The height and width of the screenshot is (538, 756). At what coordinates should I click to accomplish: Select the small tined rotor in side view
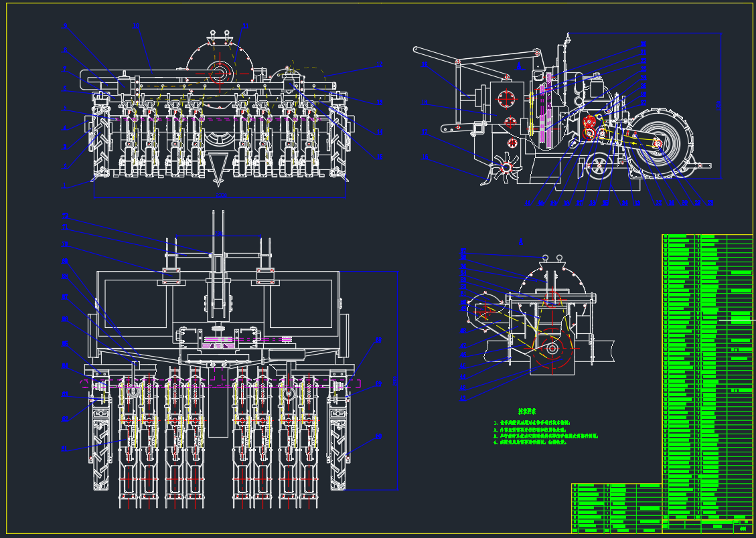[507, 167]
